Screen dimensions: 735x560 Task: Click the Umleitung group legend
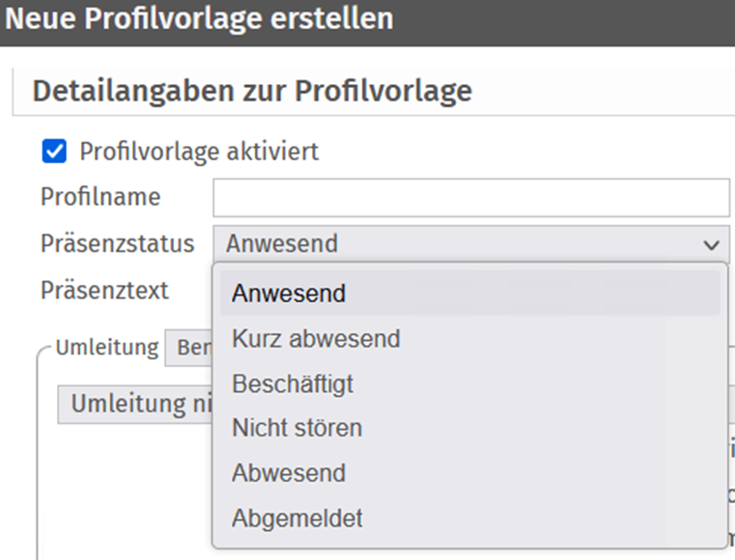click(x=107, y=348)
